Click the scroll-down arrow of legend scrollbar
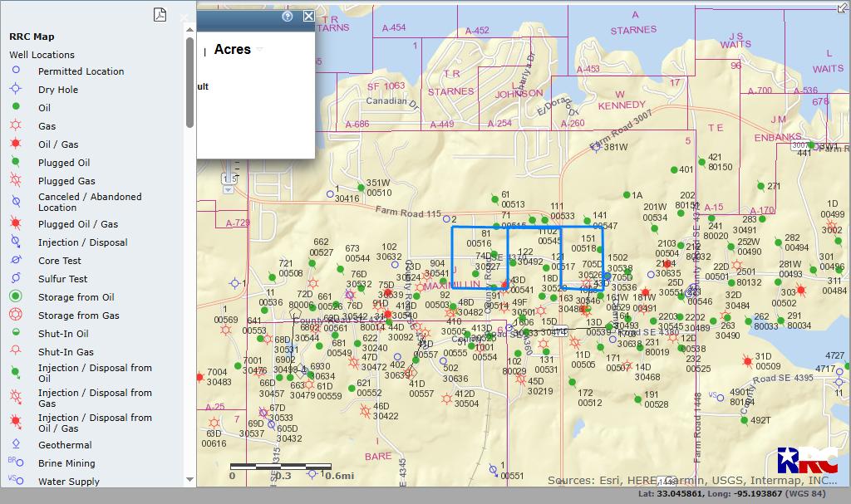851x504 pixels. coord(189,479)
